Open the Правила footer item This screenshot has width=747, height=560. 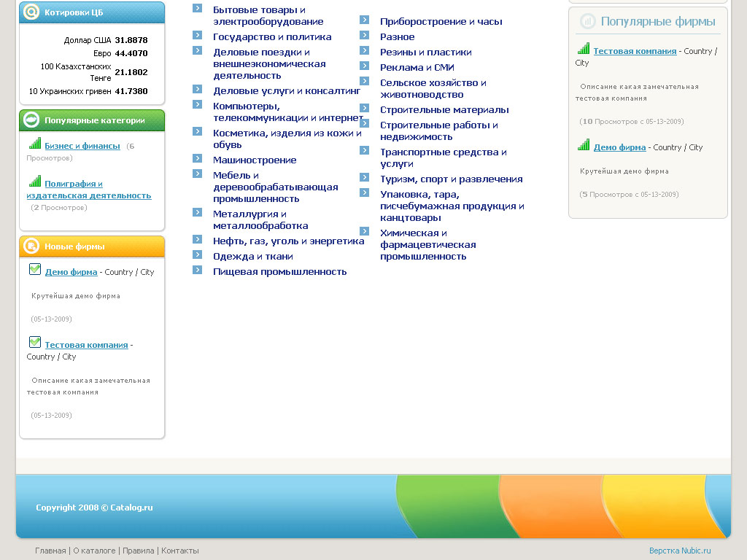[x=138, y=551]
